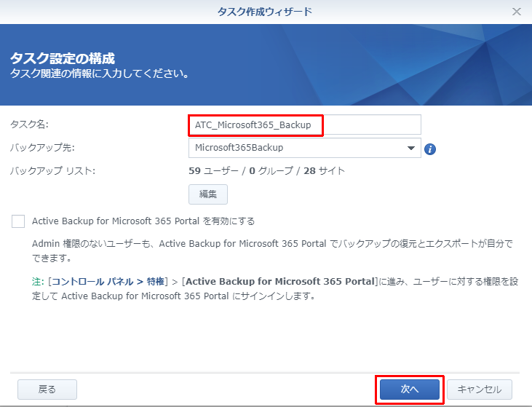Screen dimensions: 532x407
Task: Click the バックアップ先 label
Action: click(42, 148)
